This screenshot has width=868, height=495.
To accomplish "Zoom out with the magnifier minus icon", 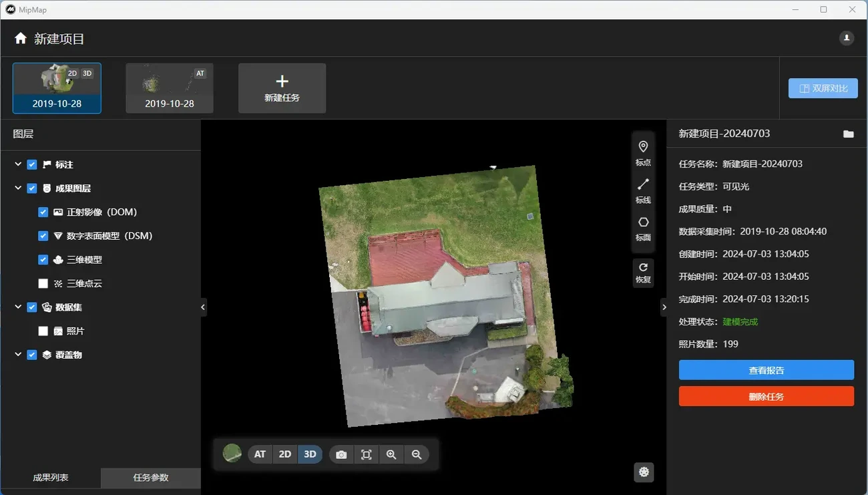I will pyautogui.click(x=417, y=454).
